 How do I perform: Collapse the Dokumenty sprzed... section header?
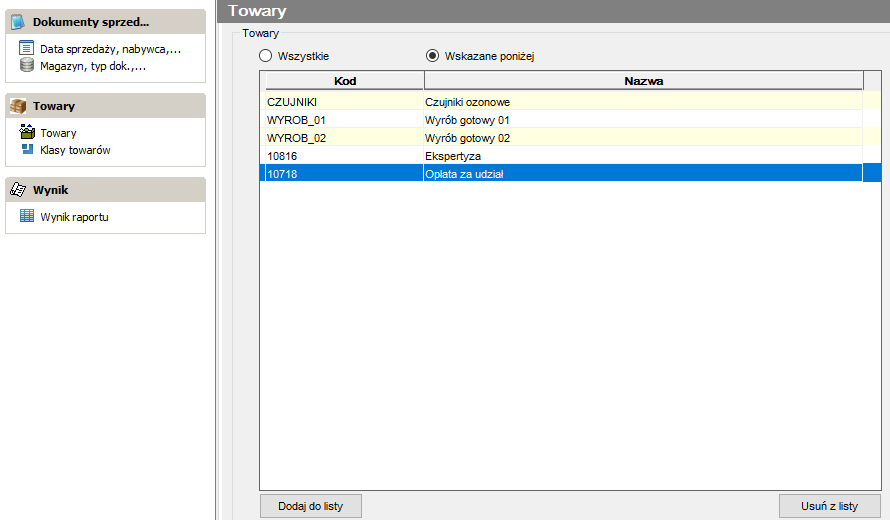tap(106, 22)
